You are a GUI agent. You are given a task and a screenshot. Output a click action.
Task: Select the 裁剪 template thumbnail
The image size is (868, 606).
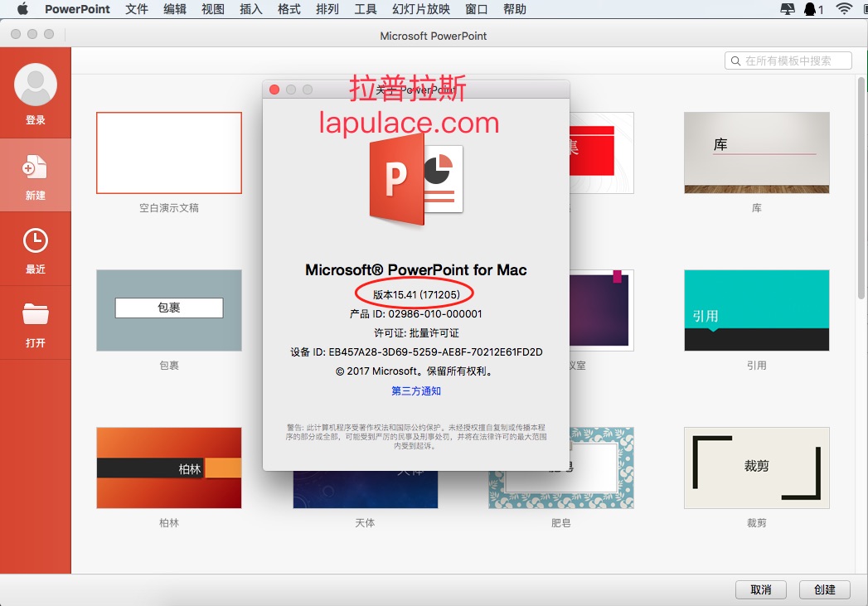click(x=756, y=468)
